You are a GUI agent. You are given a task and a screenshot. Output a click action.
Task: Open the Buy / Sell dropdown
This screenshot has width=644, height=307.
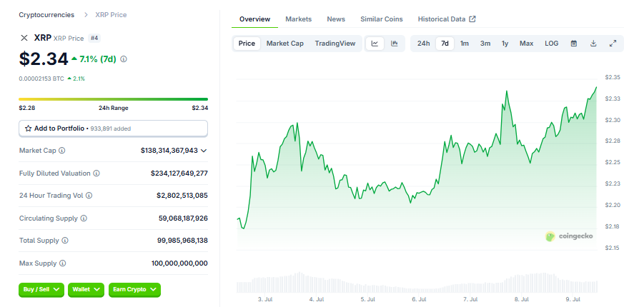coord(41,290)
